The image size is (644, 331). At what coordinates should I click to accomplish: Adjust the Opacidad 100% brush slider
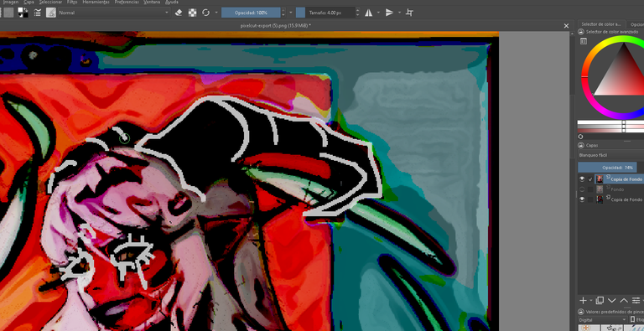tap(251, 13)
